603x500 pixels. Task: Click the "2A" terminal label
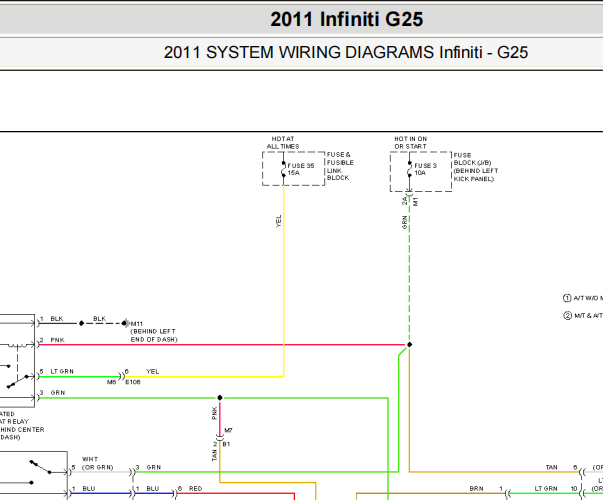click(x=405, y=201)
